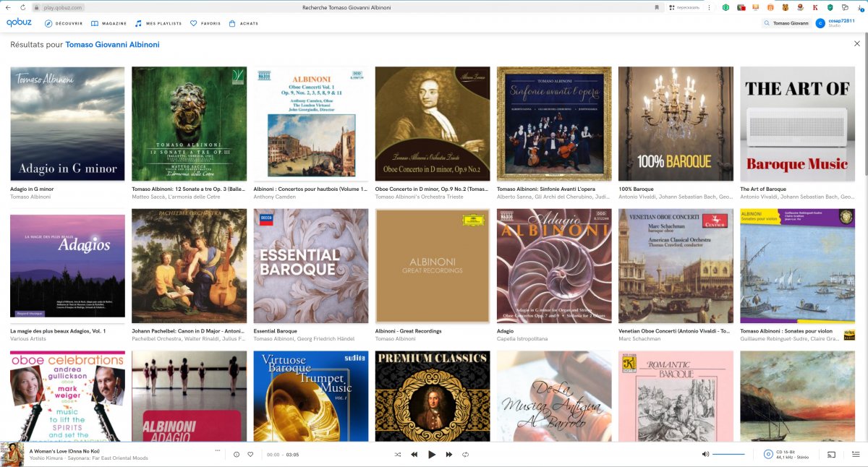Click the title 'Albinoni - Great Recordings'
The image size is (868, 467).
click(409, 331)
